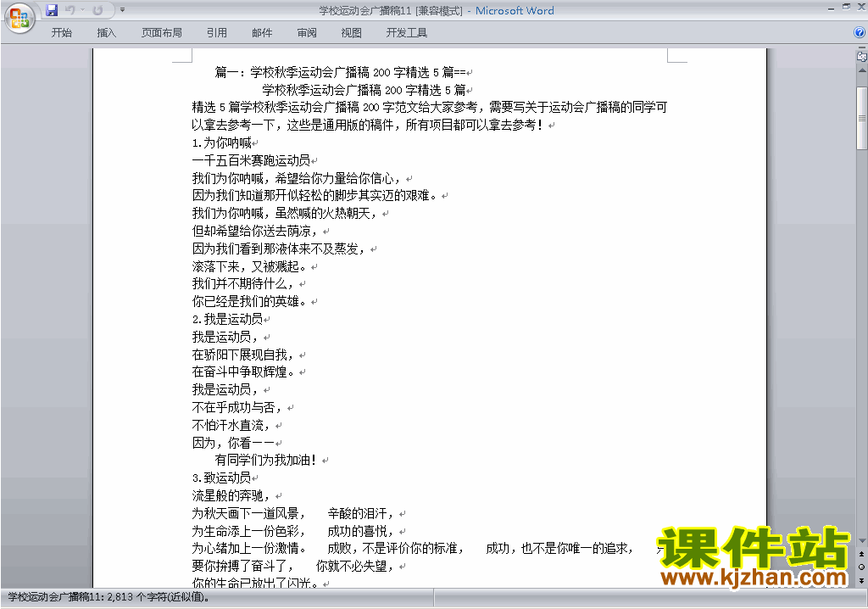Click the line '我们为你呐喊,希望给你力量给你信心,'
The height and width of the screenshot is (609, 868).
[296, 178]
